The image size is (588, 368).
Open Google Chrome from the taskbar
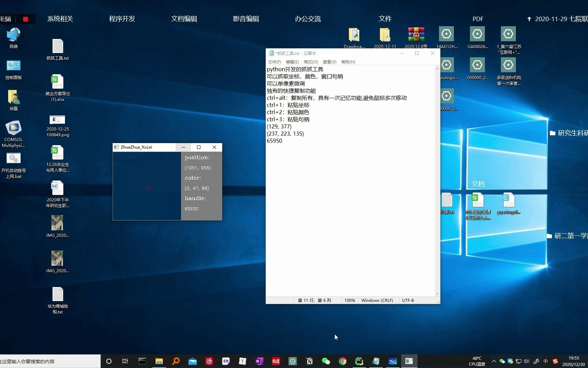tap(342, 361)
